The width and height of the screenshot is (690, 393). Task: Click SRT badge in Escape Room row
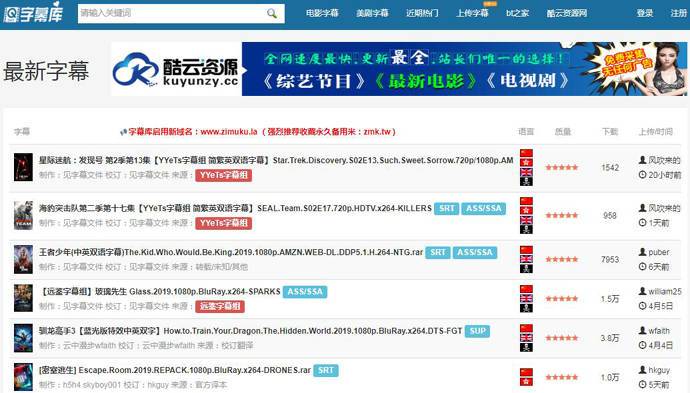coord(326,371)
